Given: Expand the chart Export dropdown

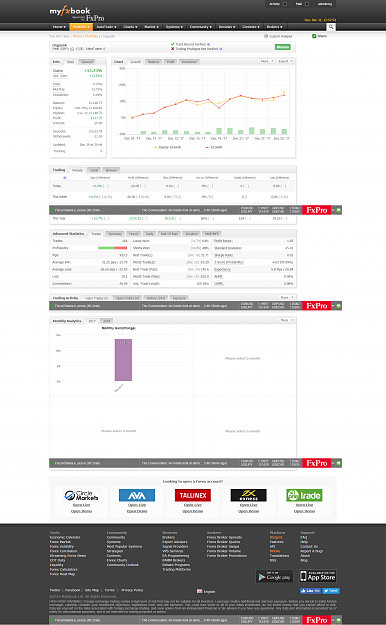Looking at the screenshot, I should click(286, 61).
